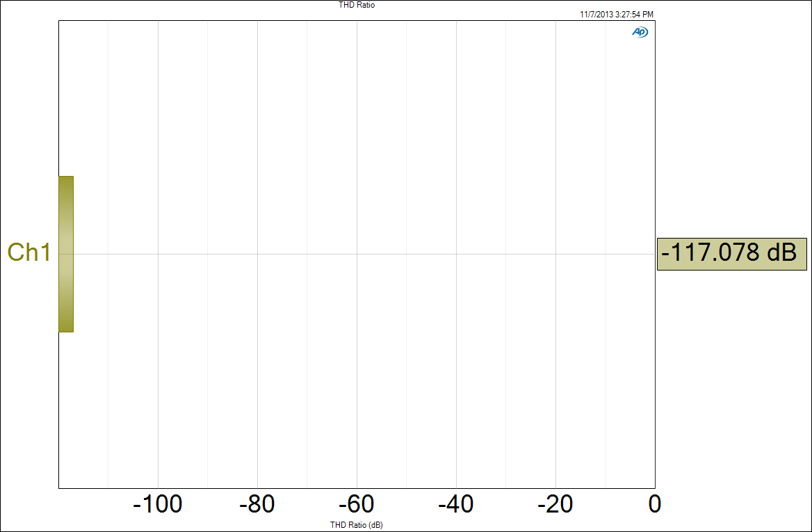Click the 0 axis tick label

tap(655, 504)
